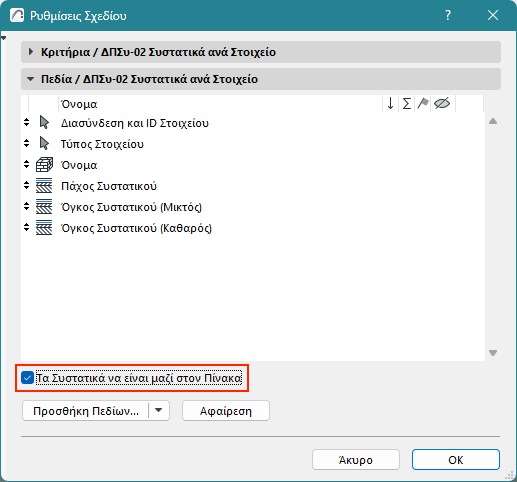The image size is (517, 482).
Task: Click the Όνομα column header
Action: 79,104
